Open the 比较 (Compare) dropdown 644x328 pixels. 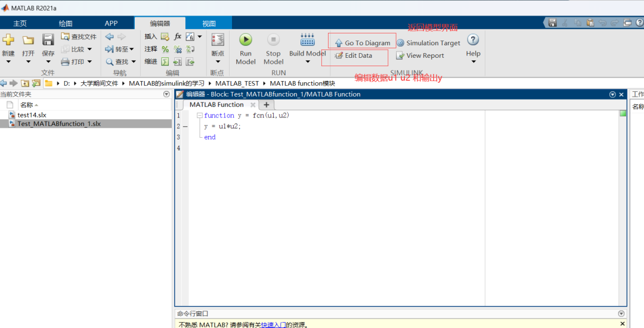pyautogui.click(x=77, y=49)
